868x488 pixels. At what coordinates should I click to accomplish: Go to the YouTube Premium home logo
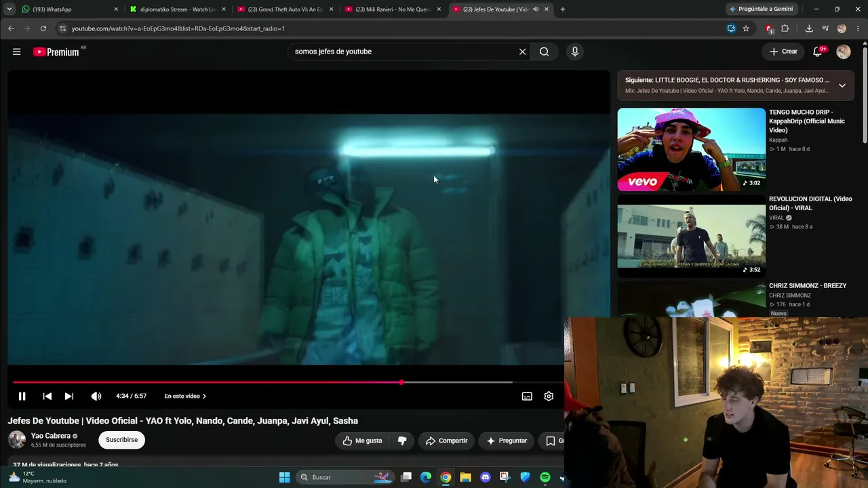[56, 52]
